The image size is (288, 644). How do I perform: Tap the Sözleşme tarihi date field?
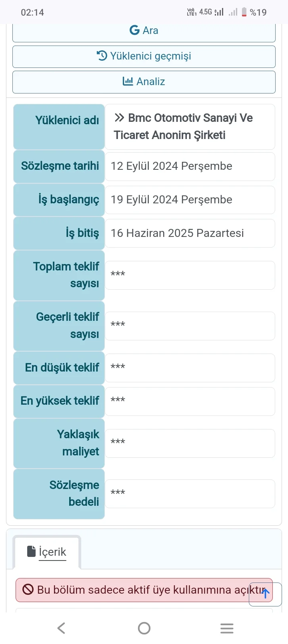pos(190,166)
